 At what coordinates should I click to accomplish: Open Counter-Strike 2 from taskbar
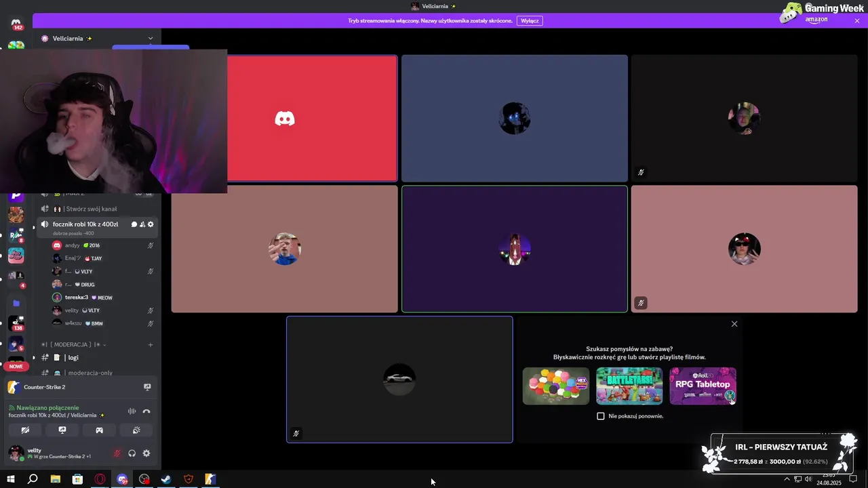210,479
